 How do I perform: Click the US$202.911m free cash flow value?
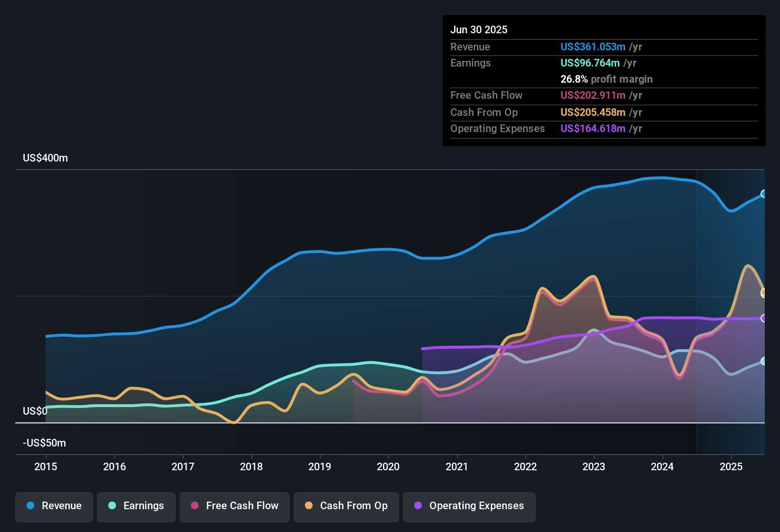tap(593, 95)
